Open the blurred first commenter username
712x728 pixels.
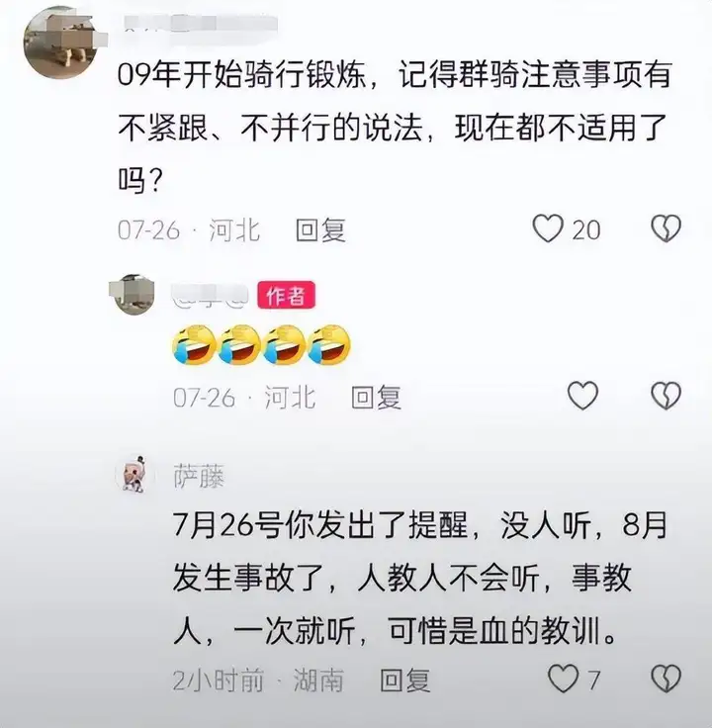[x=201, y=24]
